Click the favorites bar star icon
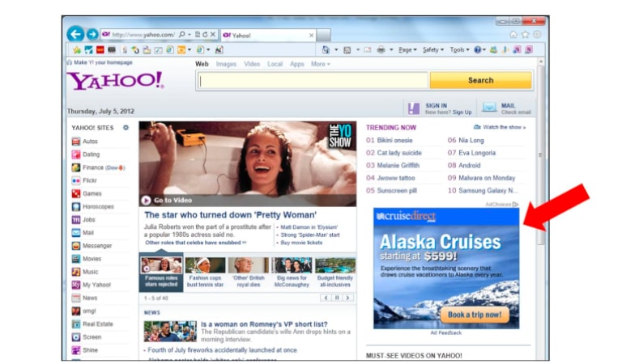The image size is (622, 364). [77, 50]
